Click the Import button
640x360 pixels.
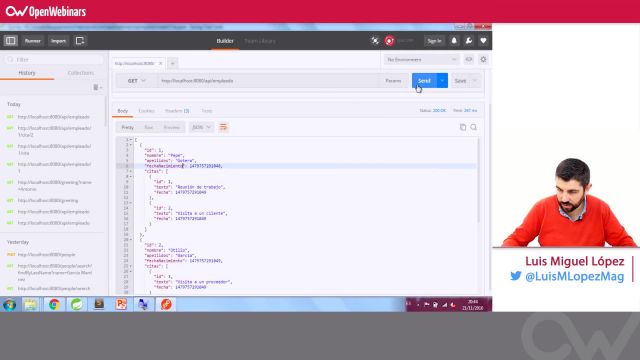tap(58, 41)
